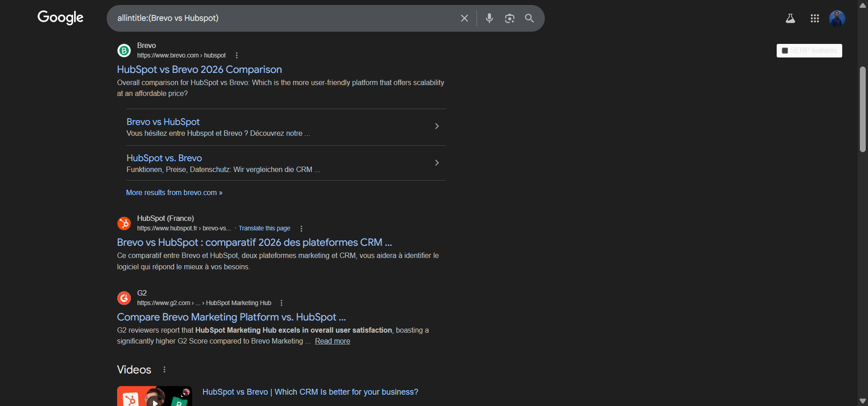This screenshot has height=406, width=868.
Task: Clear the search query with X
Action: point(464,18)
